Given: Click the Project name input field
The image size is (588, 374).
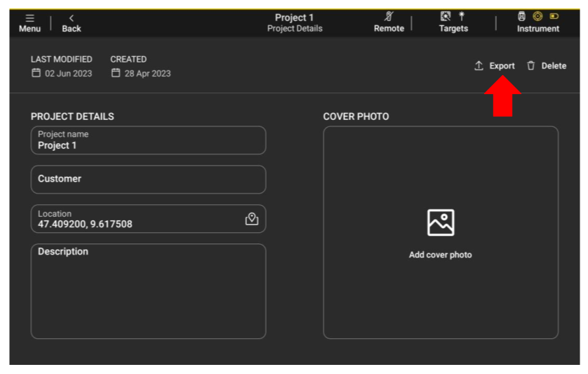Looking at the screenshot, I should (148, 140).
